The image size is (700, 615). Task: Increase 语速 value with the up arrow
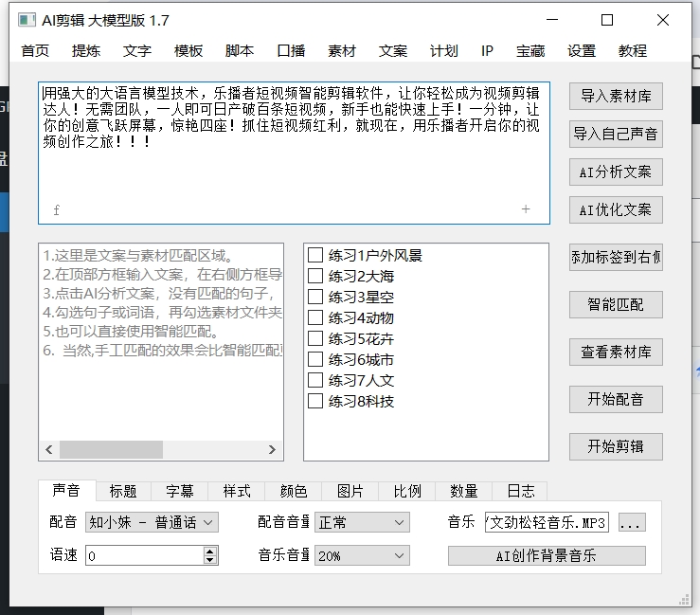[209, 552]
